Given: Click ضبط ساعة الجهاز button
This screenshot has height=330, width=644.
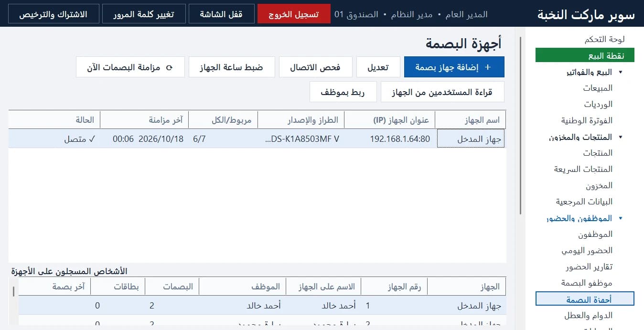Looking at the screenshot, I should 232,67.
